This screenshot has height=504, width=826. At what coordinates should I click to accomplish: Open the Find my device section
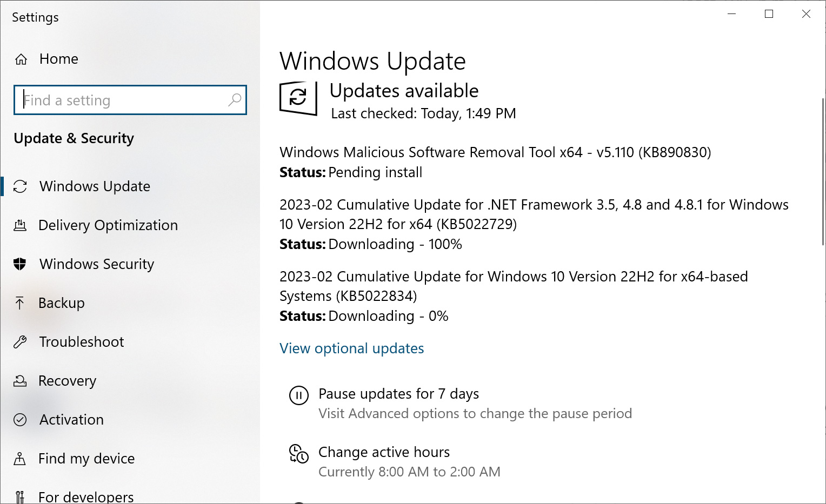(x=86, y=459)
